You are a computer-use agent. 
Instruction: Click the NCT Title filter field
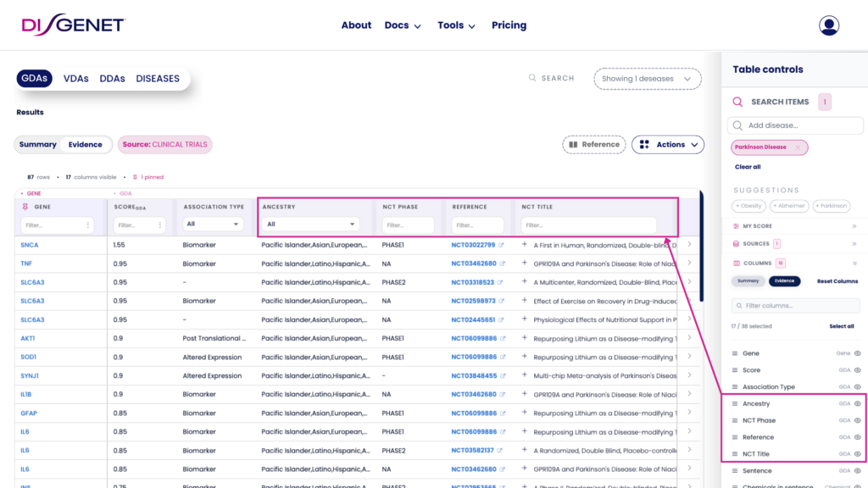[589, 225]
